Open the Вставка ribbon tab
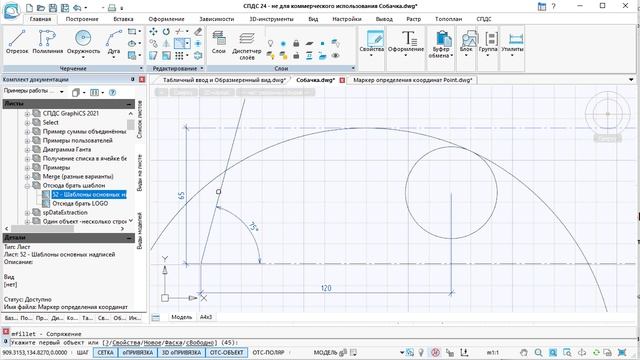Image resolution: width=640 pixels, height=360 pixels. [123, 19]
